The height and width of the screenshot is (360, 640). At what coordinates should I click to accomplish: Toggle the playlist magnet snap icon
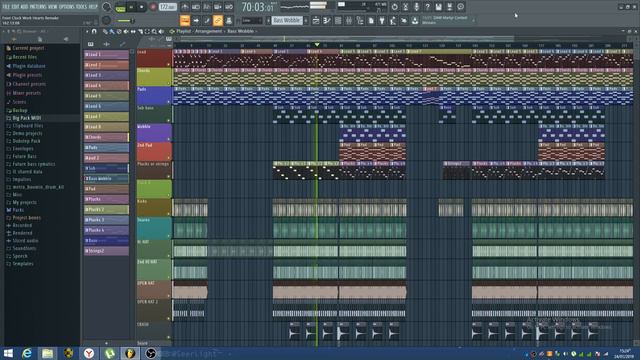point(94,31)
